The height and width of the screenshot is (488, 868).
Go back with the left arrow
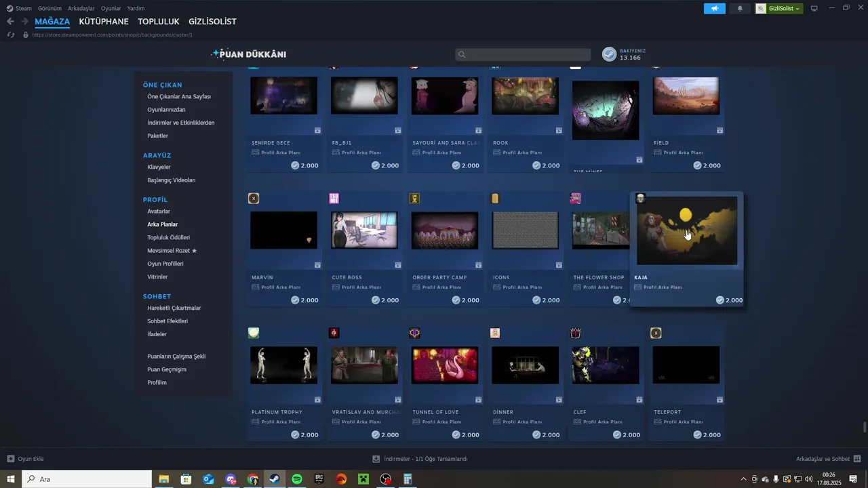10,22
